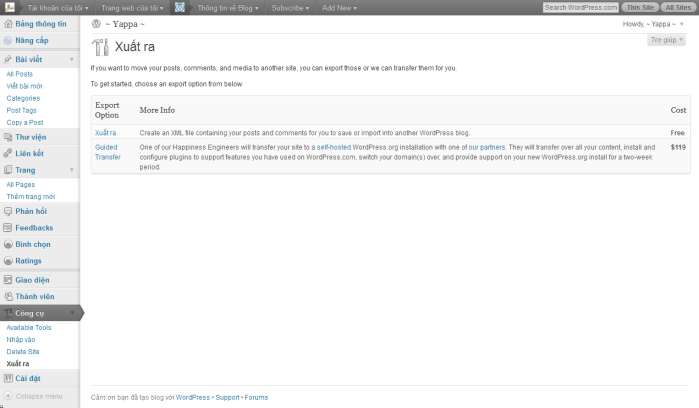699x408 pixels.
Task: Click the Guided Transfer link
Action: [107, 151]
